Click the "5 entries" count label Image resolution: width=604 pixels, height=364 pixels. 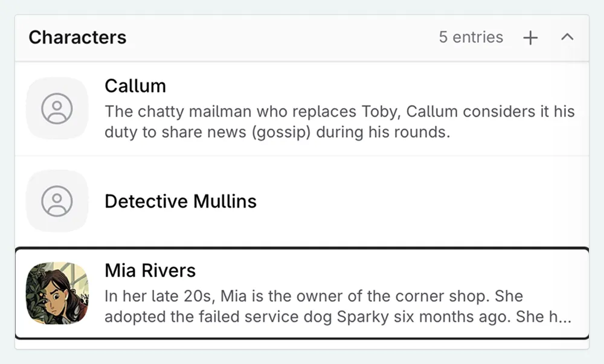tap(471, 37)
